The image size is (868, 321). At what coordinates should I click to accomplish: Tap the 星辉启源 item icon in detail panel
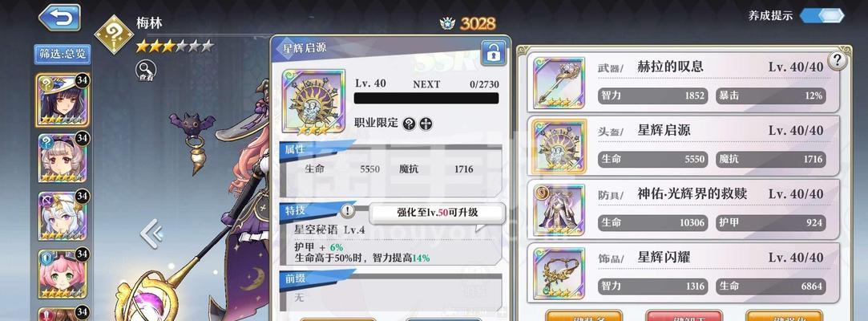[313, 101]
